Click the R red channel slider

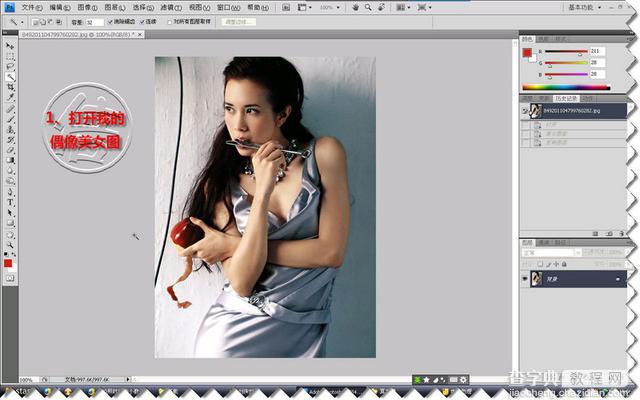pyautogui.click(x=566, y=52)
